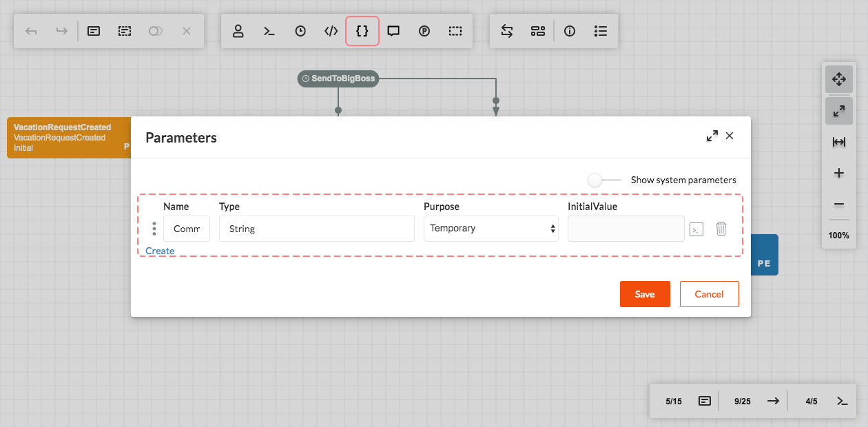The image size is (868, 427).
Task: Click the fit-to-width icon
Action: (839, 142)
